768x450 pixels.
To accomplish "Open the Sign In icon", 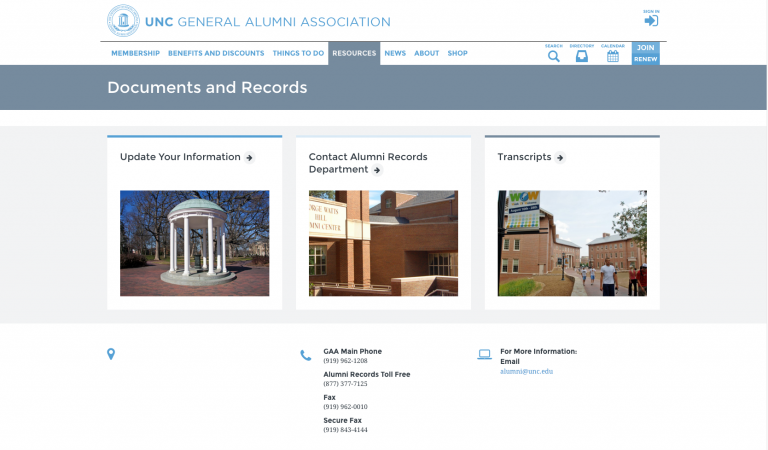I will [651, 21].
